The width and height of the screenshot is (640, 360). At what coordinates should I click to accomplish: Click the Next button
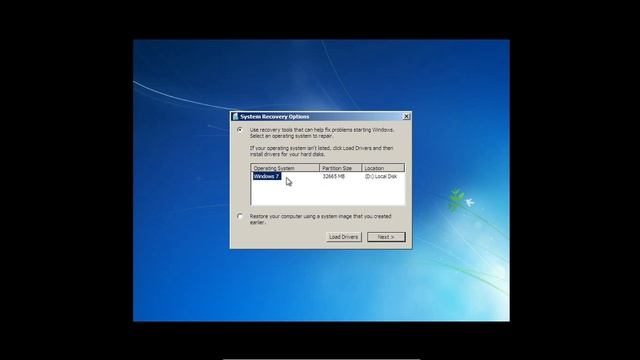(386, 237)
